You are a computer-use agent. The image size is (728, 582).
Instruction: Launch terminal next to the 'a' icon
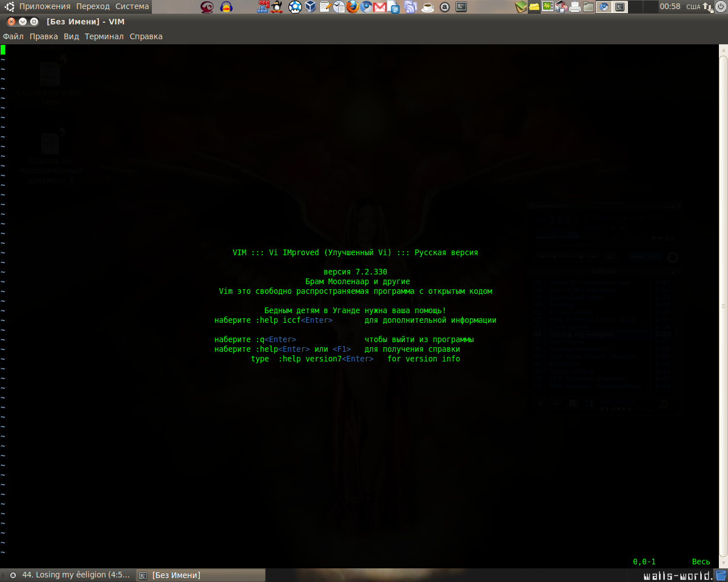[x=462, y=7]
